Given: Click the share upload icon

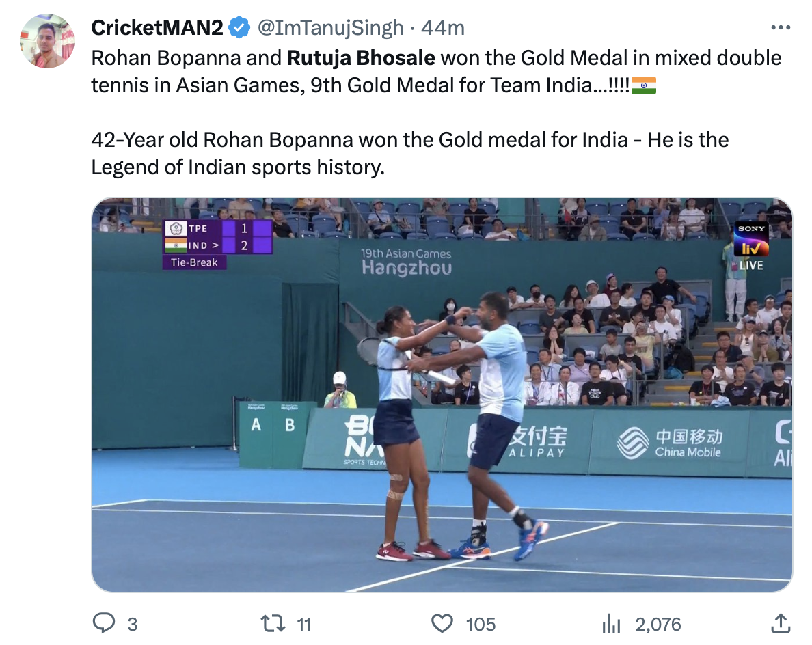Looking at the screenshot, I should pos(781,622).
